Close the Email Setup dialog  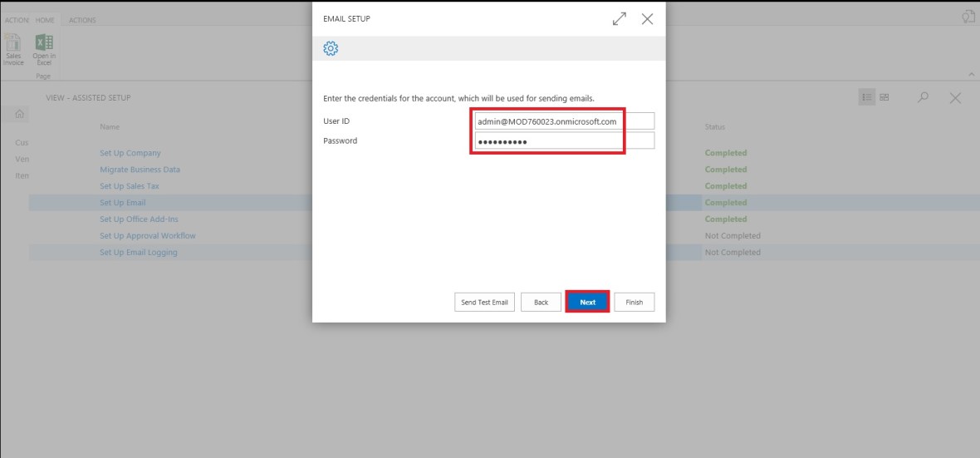tap(647, 19)
